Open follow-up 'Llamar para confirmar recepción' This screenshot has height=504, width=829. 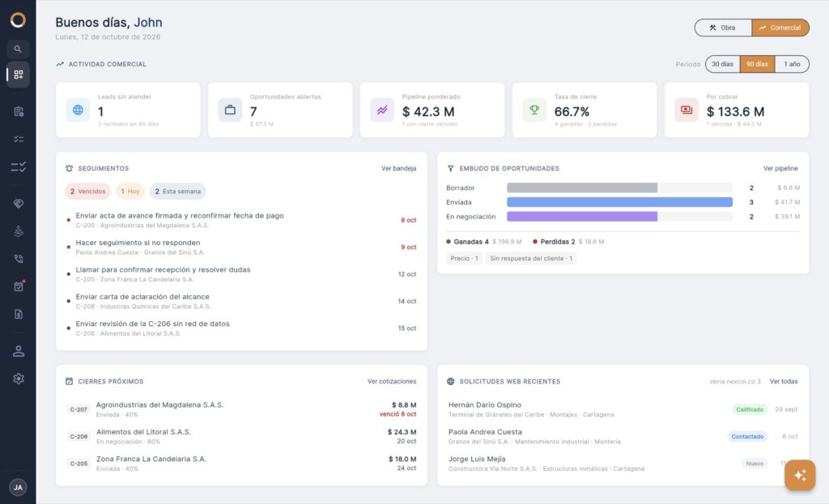(x=241, y=274)
